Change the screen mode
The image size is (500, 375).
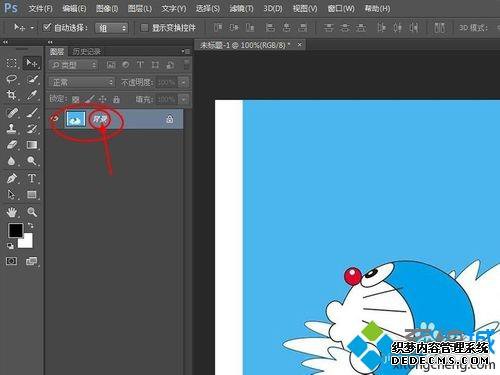32,261
